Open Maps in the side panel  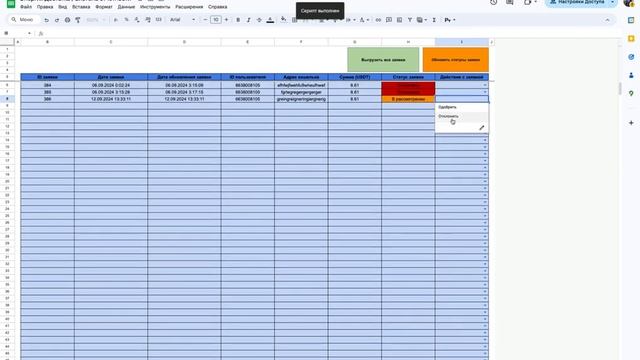pyautogui.click(x=631, y=93)
